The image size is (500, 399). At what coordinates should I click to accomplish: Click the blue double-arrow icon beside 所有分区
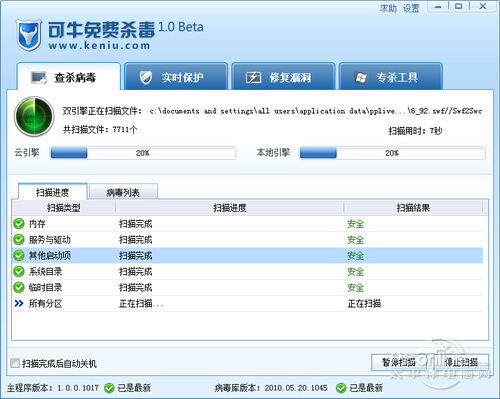tap(19, 303)
